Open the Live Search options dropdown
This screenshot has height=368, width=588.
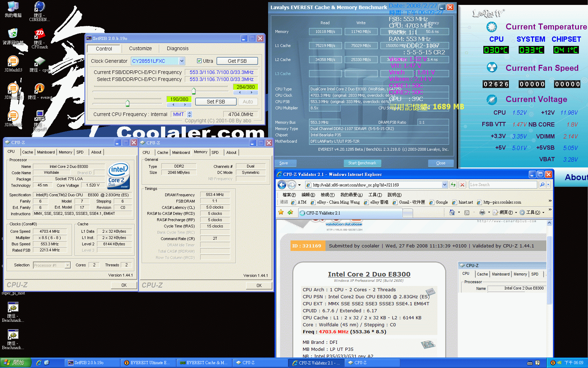pyautogui.click(x=548, y=185)
